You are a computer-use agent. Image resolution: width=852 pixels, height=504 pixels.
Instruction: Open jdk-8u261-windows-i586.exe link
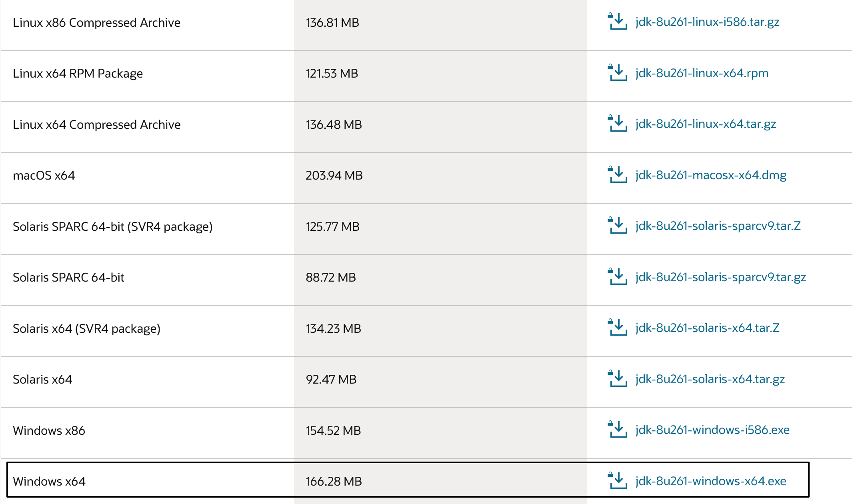(712, 430)
